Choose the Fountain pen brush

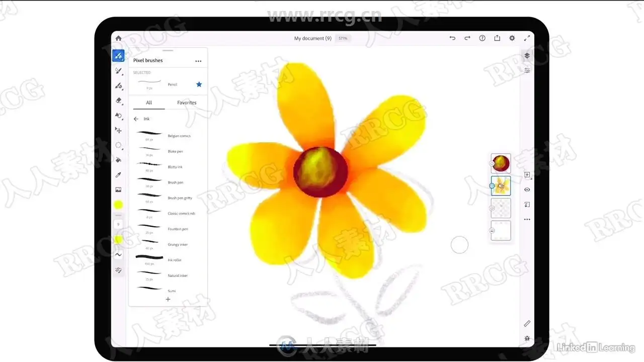point(168,229)
